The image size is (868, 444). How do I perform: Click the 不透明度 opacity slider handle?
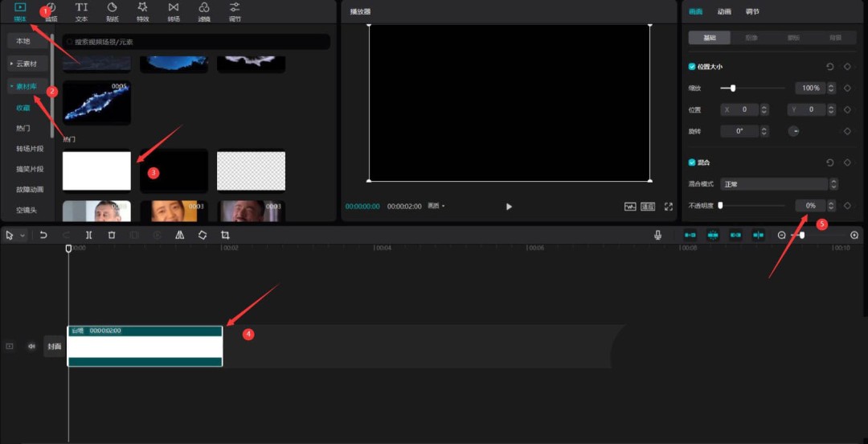(721, 206)
